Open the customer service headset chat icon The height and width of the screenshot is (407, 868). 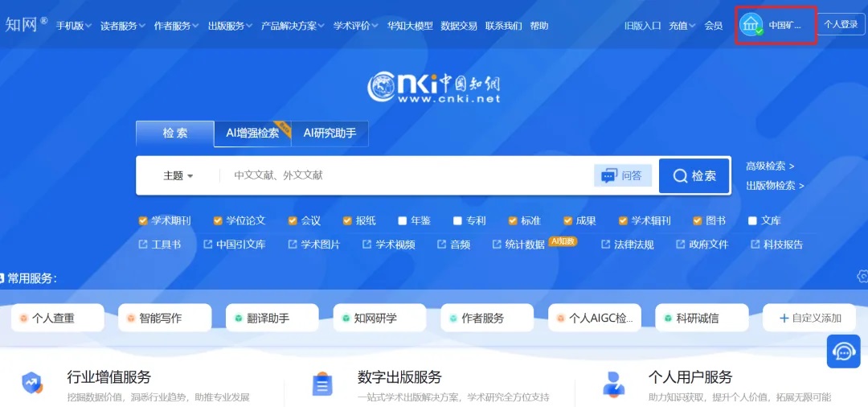pyautogui.click(x=843, y=351)
